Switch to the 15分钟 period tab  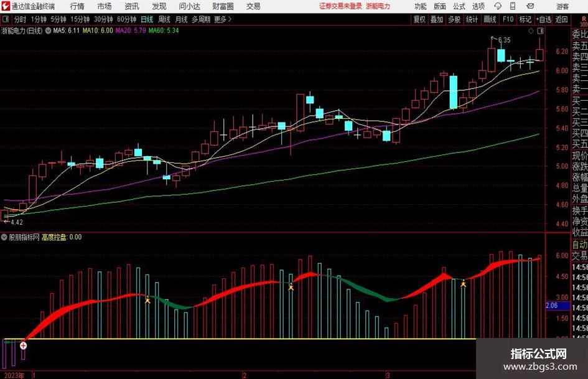pyautogui.click(x=80, y=19)
